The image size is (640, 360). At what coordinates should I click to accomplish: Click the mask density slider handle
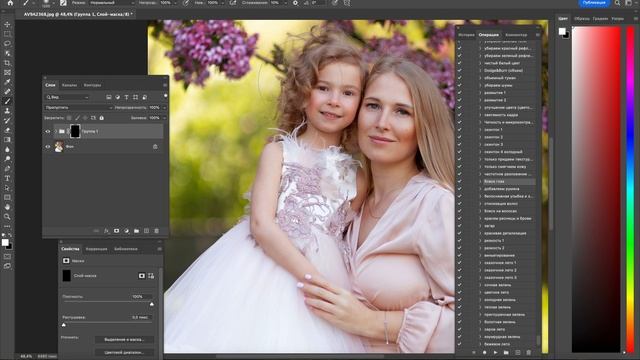click(152, 304)
